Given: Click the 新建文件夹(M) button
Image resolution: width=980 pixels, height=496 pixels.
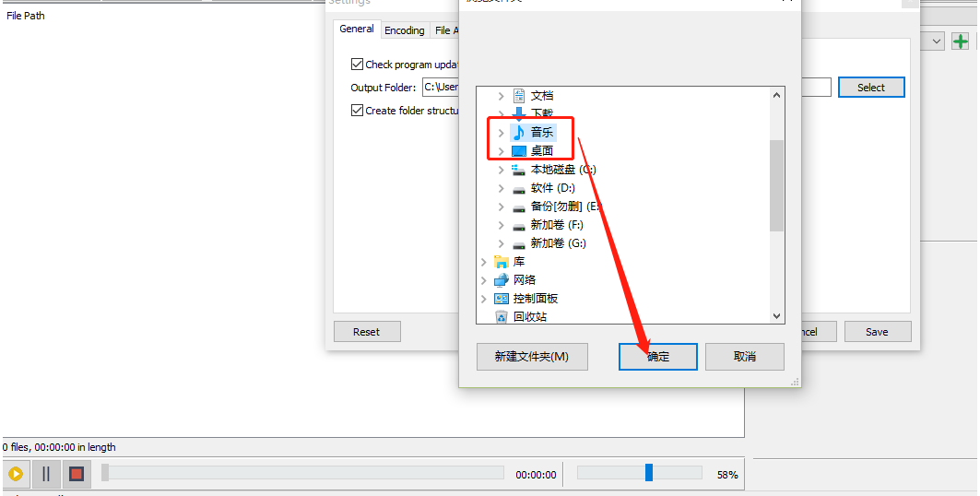Looking at the screenshot, I should point(532,357).
